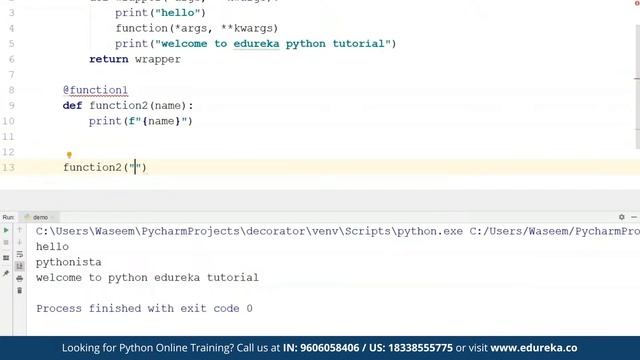
Task: Click print("hello") statement on line 3
Action: point(160,12)
